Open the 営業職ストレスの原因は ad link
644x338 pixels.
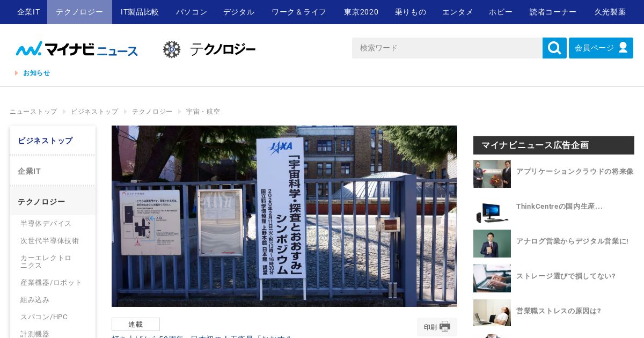(x=559, y=311)
